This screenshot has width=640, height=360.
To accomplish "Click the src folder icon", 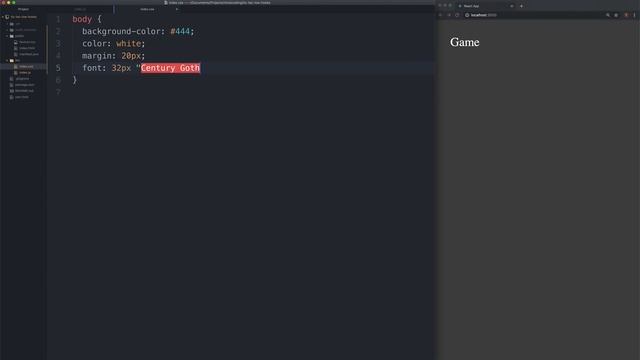I will pyautogui.click(x=12, y=60).
